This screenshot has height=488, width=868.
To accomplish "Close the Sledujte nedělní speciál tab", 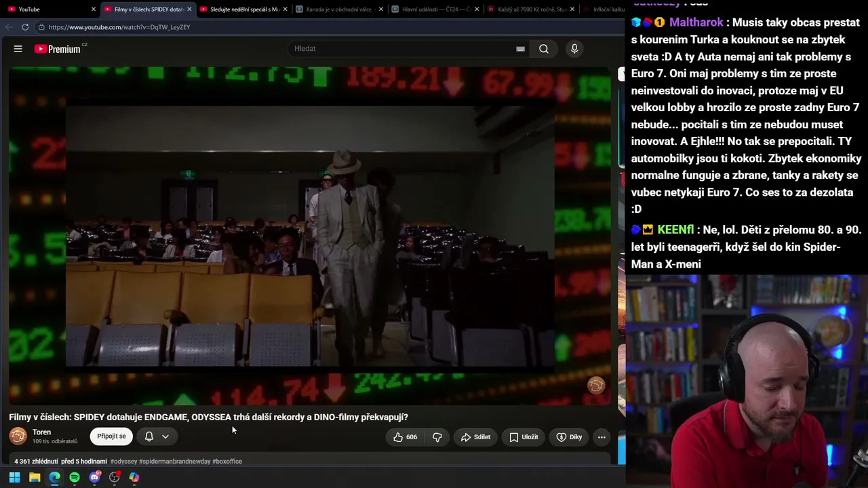I will (285, 9).
